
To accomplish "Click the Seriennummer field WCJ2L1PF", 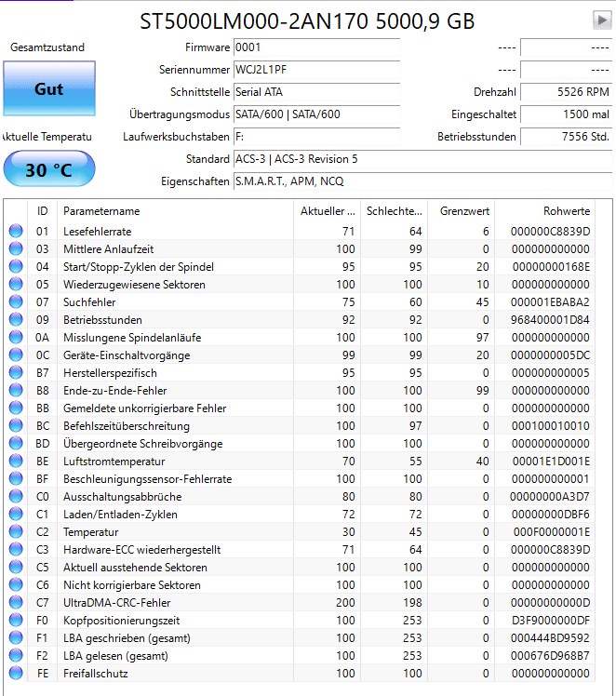I will 317,70.
